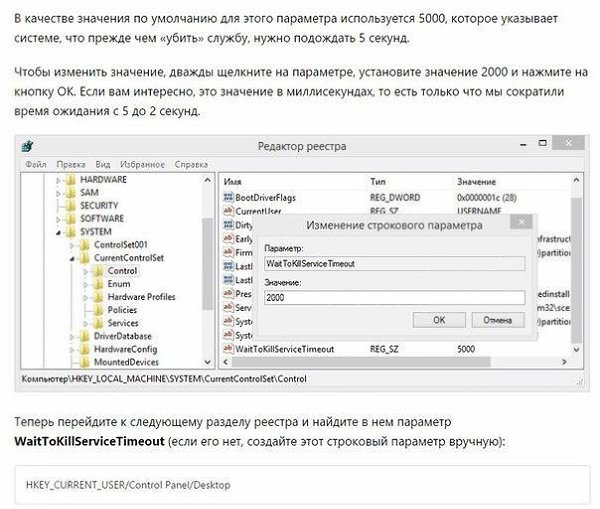Click the Отмена button in dialog
600x509 pixels.
[497, 320]
